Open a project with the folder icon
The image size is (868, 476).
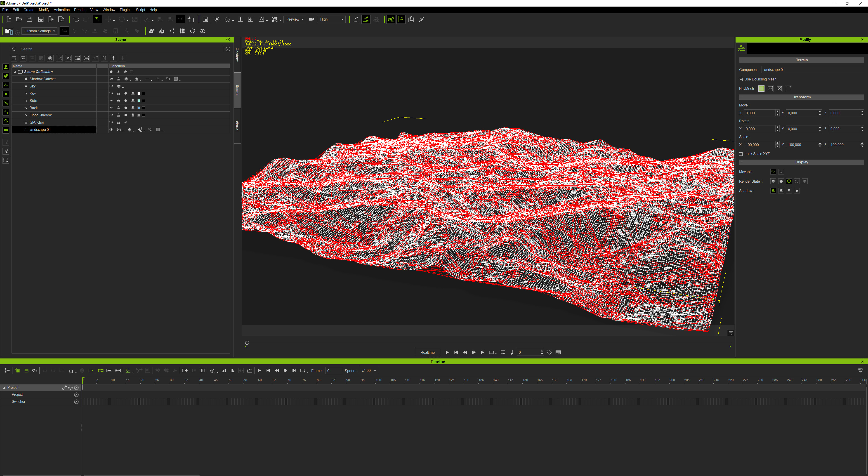coord(19,19)
